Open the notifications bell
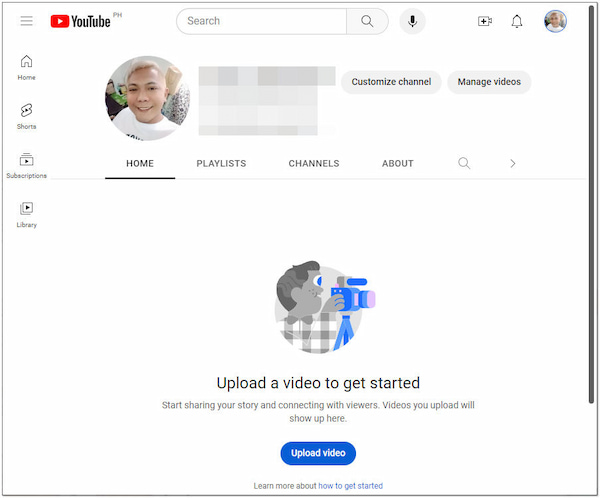Viewport: 600px width, 498px height. [517, 21]
